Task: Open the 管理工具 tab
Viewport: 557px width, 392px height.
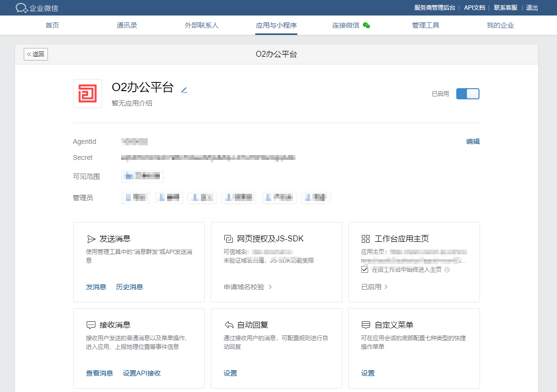Action: [426, 25]
